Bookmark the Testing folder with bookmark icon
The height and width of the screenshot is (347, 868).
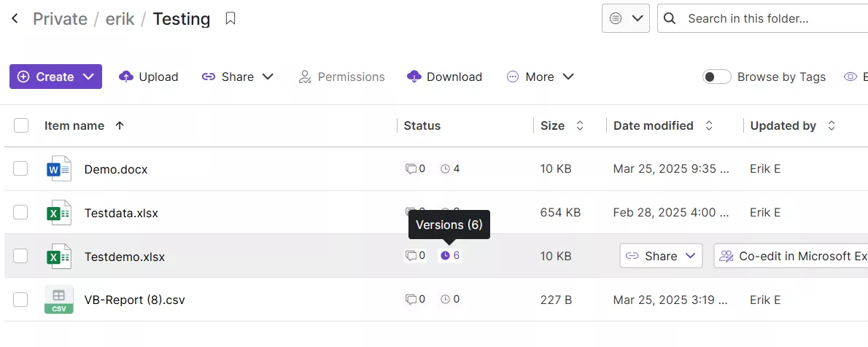(x=230, y=19)
